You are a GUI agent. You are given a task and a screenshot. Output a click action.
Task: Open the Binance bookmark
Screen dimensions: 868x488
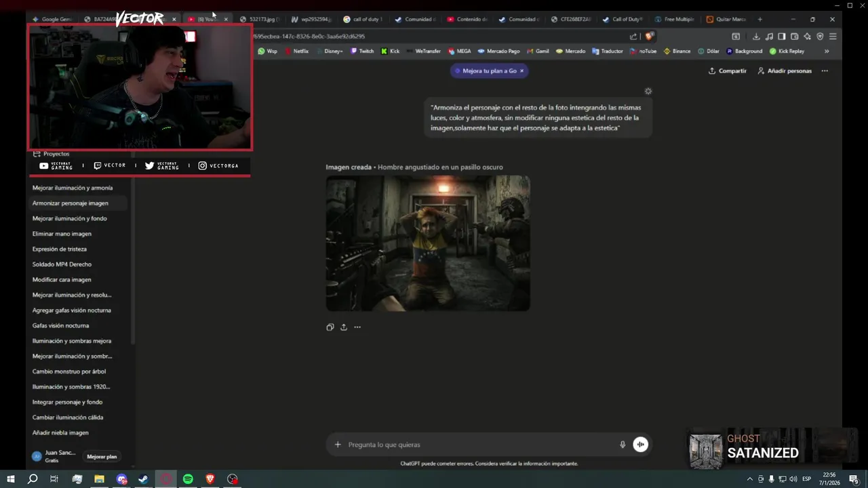[x=677, y=51]
